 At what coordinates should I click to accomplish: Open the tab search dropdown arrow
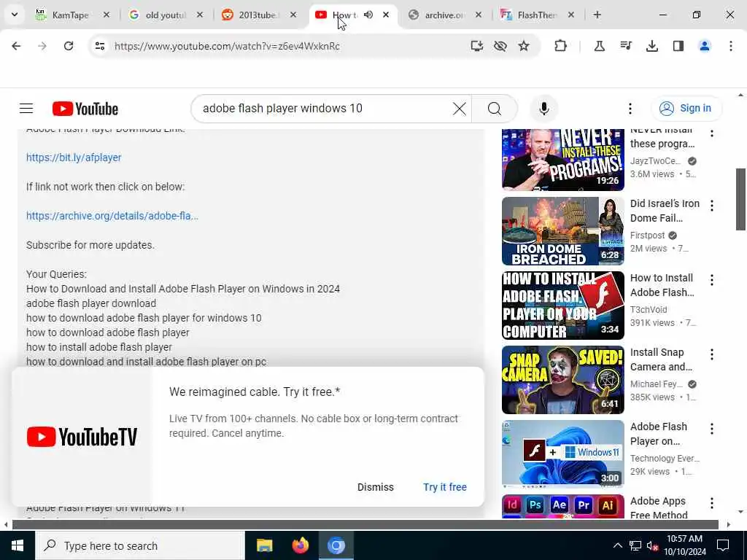(x=15, y=15)
